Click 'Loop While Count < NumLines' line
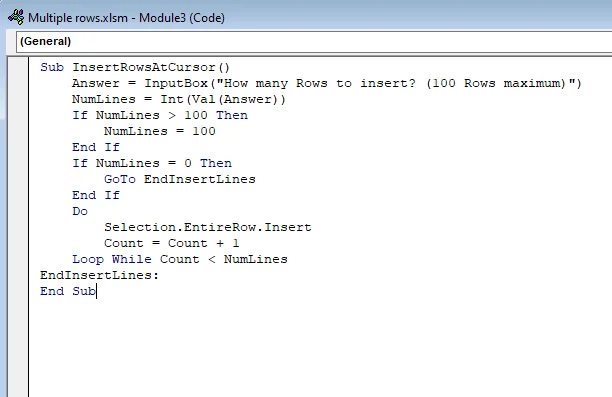 [180, 259]
